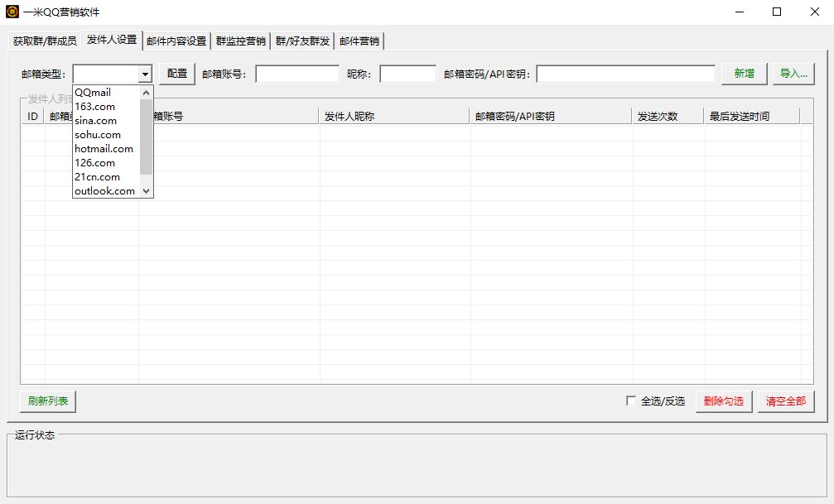Minimize the 一米QQ营销软件 window
The image size is (834, 504).
tap(740, 12)
